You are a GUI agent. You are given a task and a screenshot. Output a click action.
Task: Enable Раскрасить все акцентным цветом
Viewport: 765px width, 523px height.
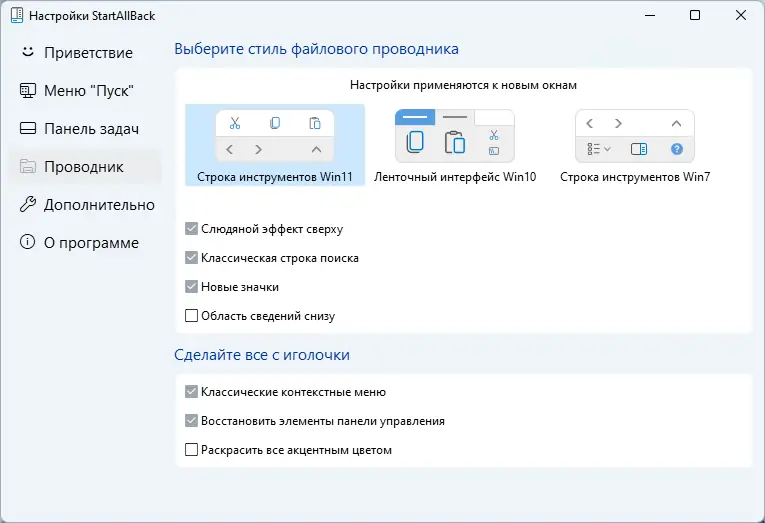tap(192, 450)
